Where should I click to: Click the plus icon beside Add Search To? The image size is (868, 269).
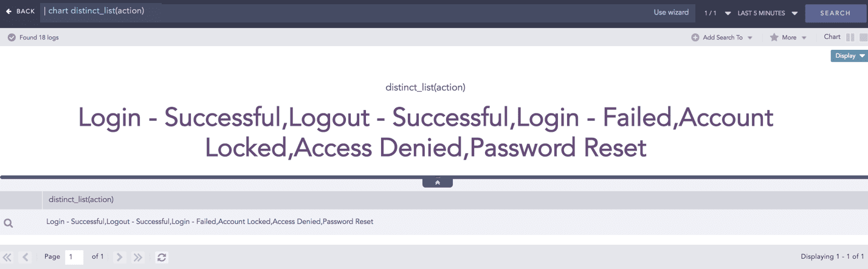click(x=695, y=38)
